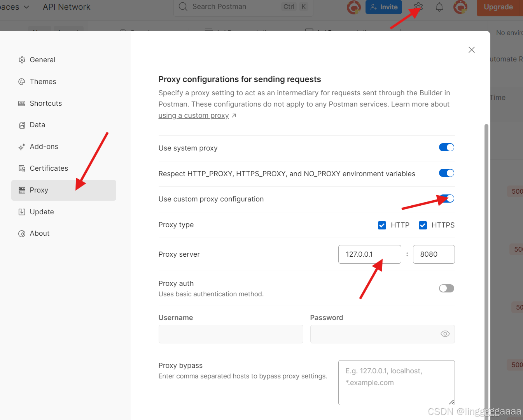
Task: Click Update download icon
Action: pos(22,212)
